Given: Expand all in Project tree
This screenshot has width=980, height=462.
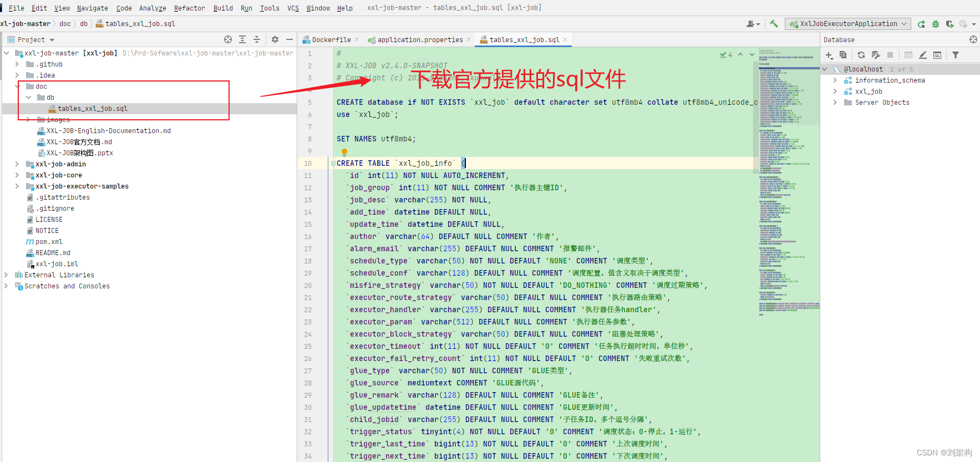Looking at the screenshot, I should [242, 39].
